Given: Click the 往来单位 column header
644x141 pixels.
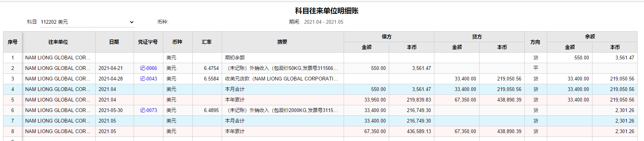Looking at the screenshot, I should (x=58, y=42).
